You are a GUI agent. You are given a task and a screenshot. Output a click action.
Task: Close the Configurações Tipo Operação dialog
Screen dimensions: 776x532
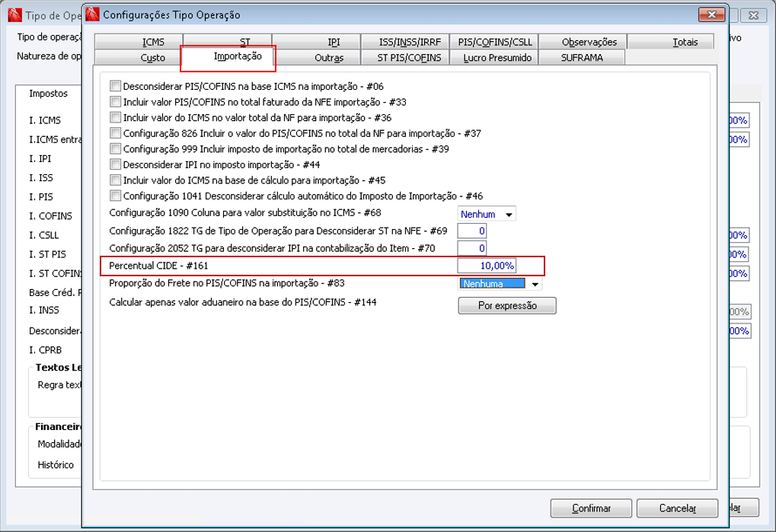[712, 14]
